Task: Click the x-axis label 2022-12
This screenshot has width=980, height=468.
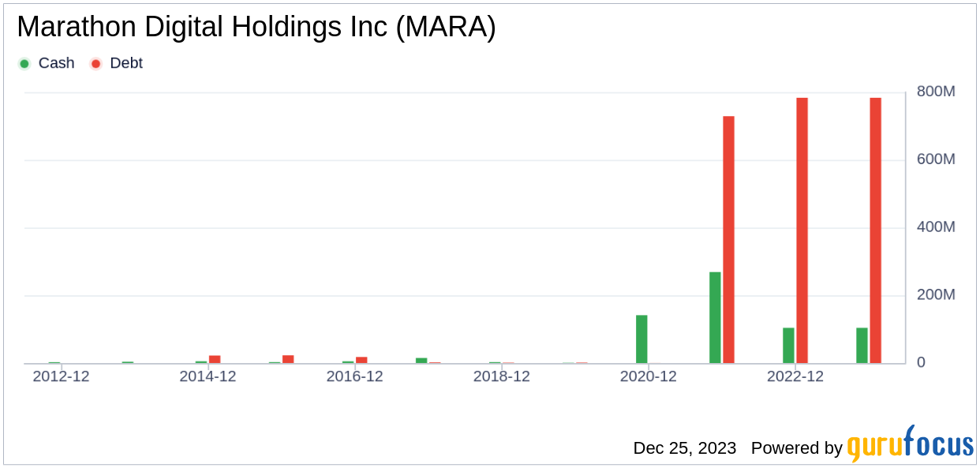Action: coord(795,376)
